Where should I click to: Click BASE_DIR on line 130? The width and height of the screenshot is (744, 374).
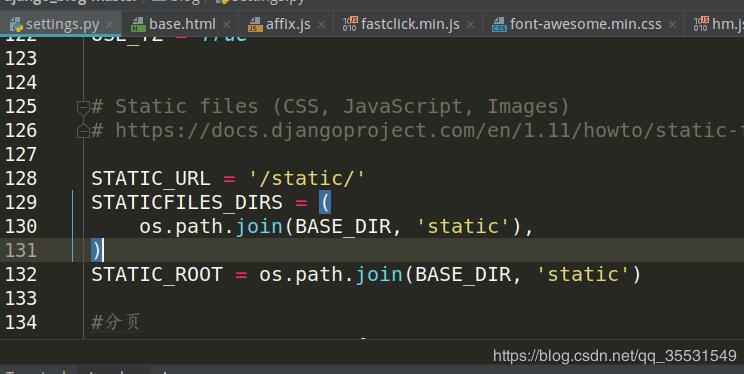point(344,227)
